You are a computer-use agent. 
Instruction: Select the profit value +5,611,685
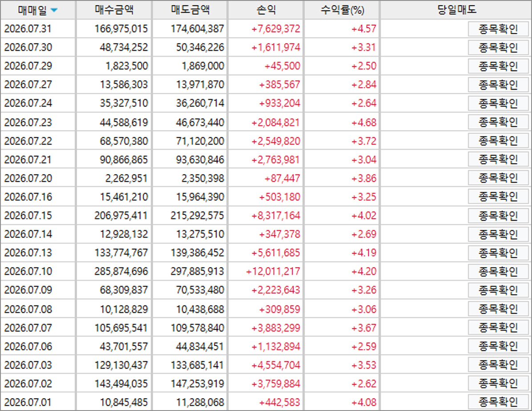point(276,253)
